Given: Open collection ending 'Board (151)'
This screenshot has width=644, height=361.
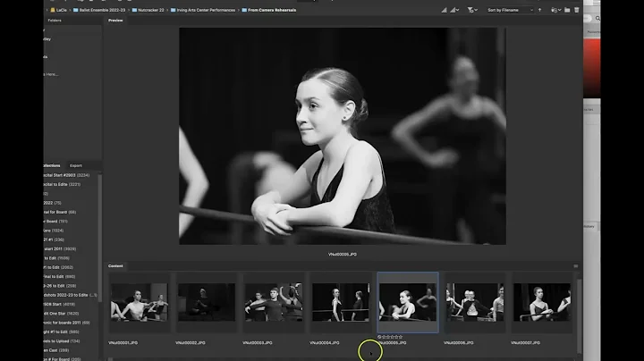Looking at the screenshot, I should pyautogui.click(x=55, y=221).
